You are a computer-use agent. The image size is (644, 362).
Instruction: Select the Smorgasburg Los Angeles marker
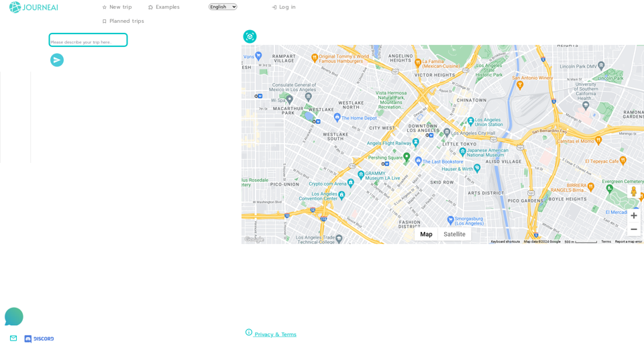click(450, 220)
